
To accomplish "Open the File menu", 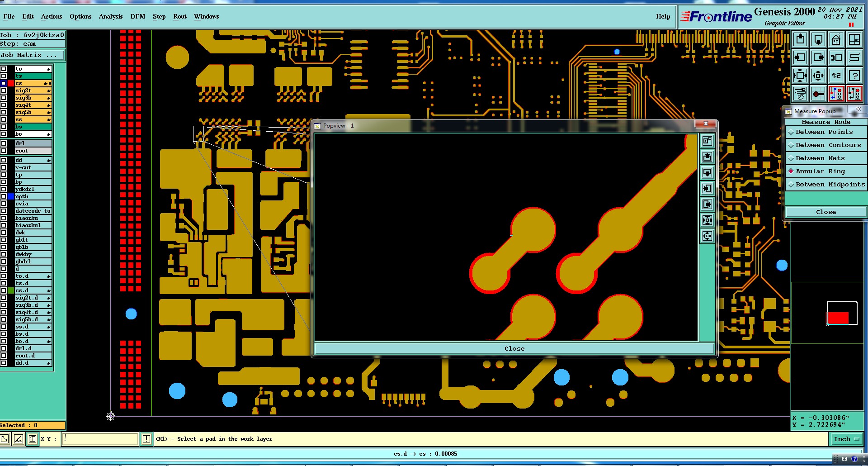I will click(x=9, y=16).
